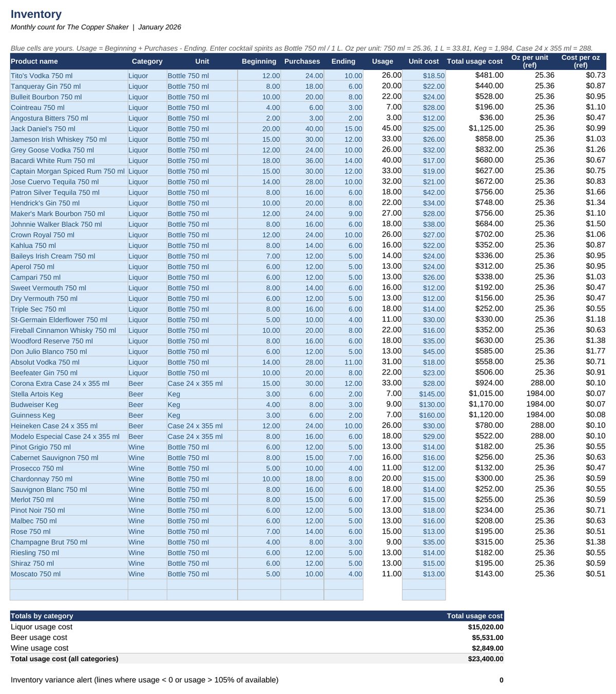This screenshot has width=616, height=694.
Task: Click Captain Morgan Spiced Rum 750 ml name
Action: pyautogui.click(x=68, y=171)
